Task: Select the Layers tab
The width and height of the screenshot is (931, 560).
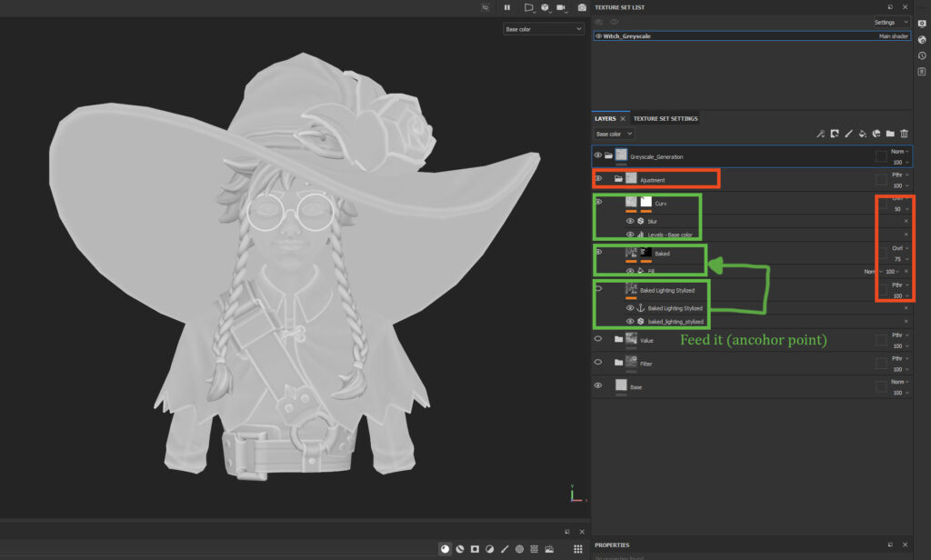Action: pyautogui.click(x=606, y=118)
